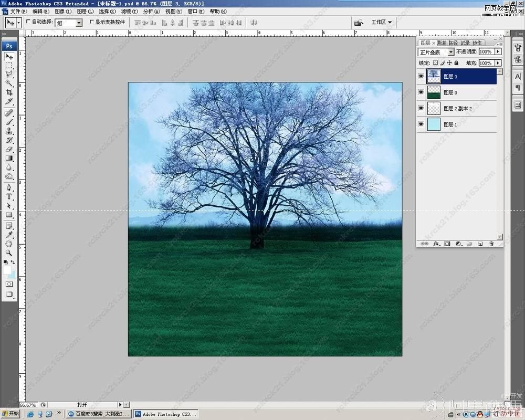
Task: Toggle Quick Mask mode
Action: point(9,284)
